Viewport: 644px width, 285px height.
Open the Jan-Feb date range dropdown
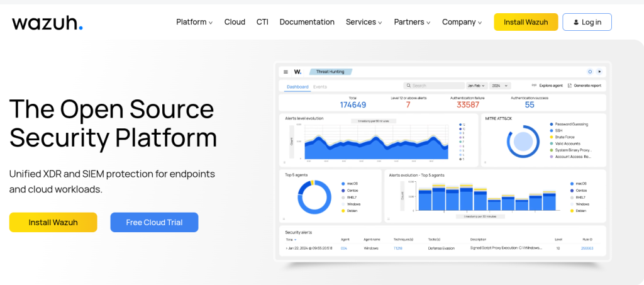[x=476, y=86]
